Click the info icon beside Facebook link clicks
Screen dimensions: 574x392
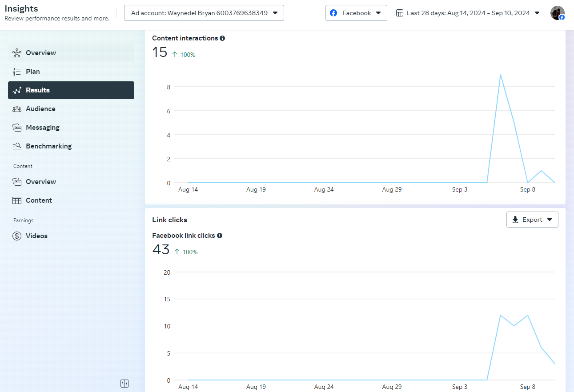220,236
